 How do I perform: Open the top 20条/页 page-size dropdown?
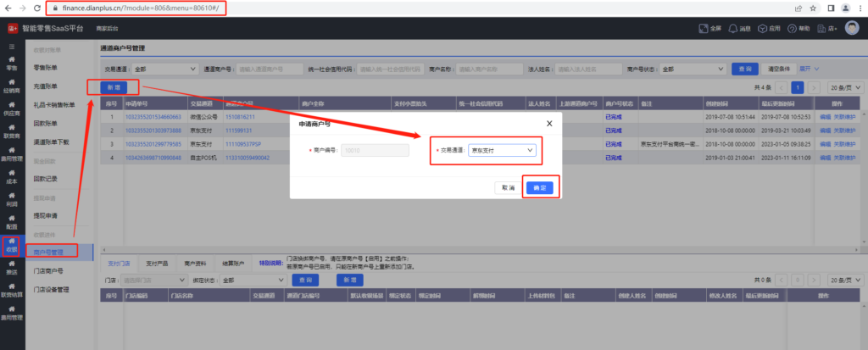pos(845,87)
